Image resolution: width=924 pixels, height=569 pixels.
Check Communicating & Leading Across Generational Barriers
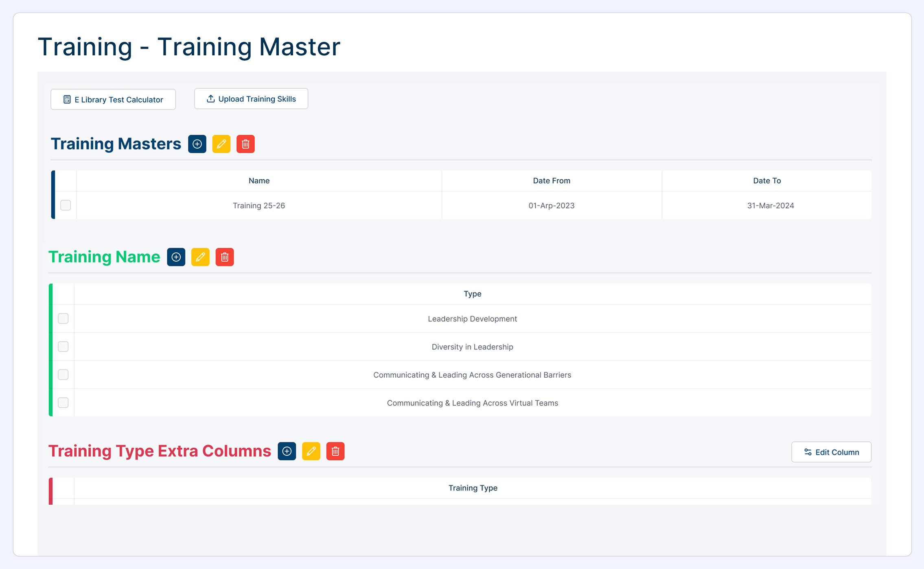[63, 374]
